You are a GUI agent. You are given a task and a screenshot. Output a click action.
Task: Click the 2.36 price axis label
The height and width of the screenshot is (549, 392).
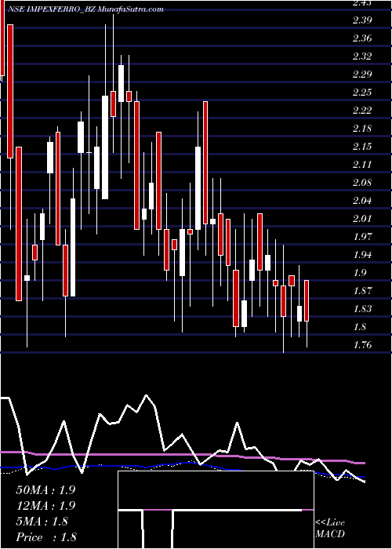(361, 38)
